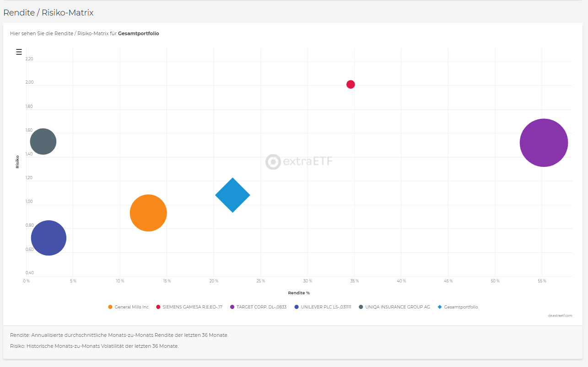Click the 'Rendite: Annualisierte durchschnittliche' footnote

coord(119,335)
